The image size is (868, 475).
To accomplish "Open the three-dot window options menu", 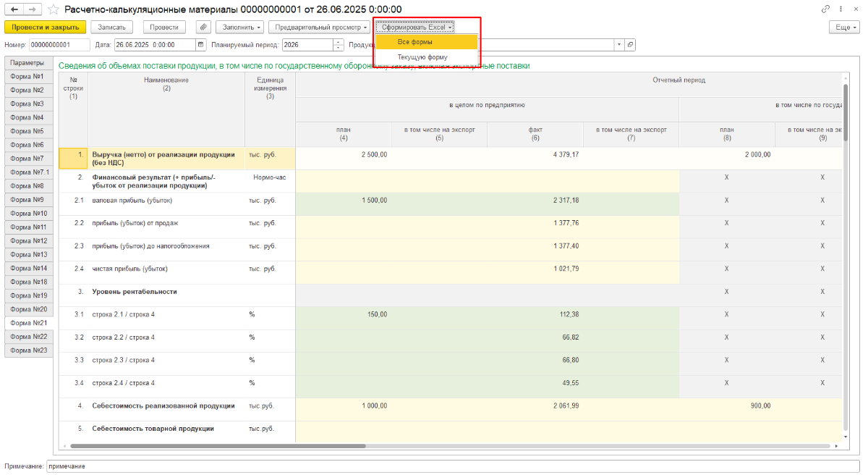I will click(x=840, y=9).
